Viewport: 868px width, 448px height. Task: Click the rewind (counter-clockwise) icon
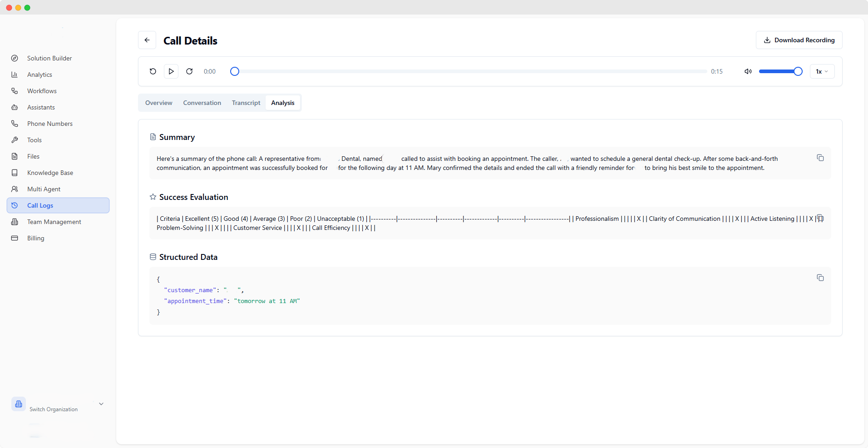pos(153,71)
